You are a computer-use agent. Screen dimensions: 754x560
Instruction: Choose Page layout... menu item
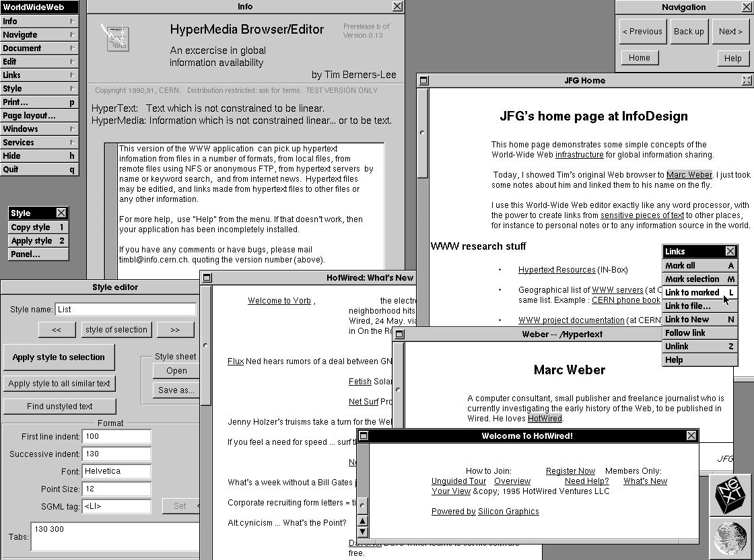click(39, 115)
